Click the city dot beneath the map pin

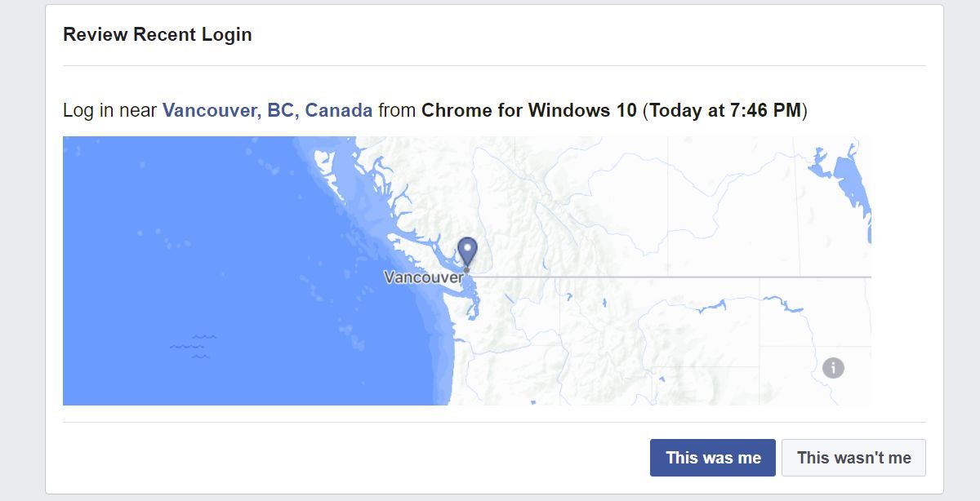(466, 269)
